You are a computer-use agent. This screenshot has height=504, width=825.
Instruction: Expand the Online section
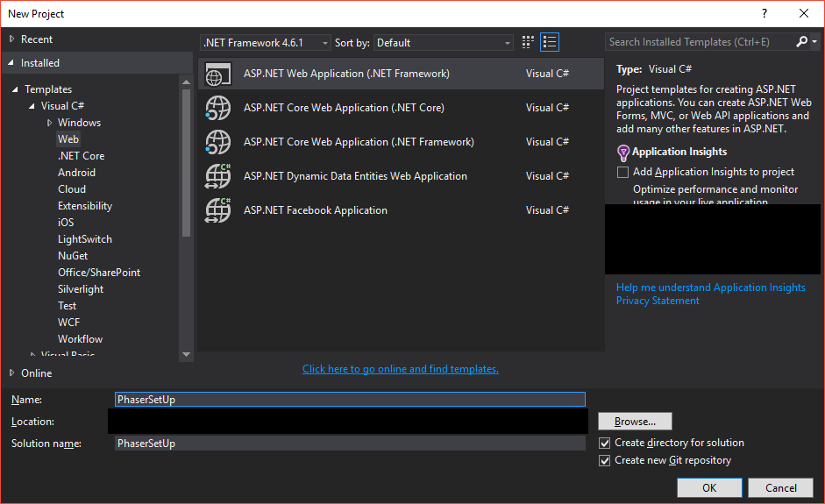(x=12, y=373)
